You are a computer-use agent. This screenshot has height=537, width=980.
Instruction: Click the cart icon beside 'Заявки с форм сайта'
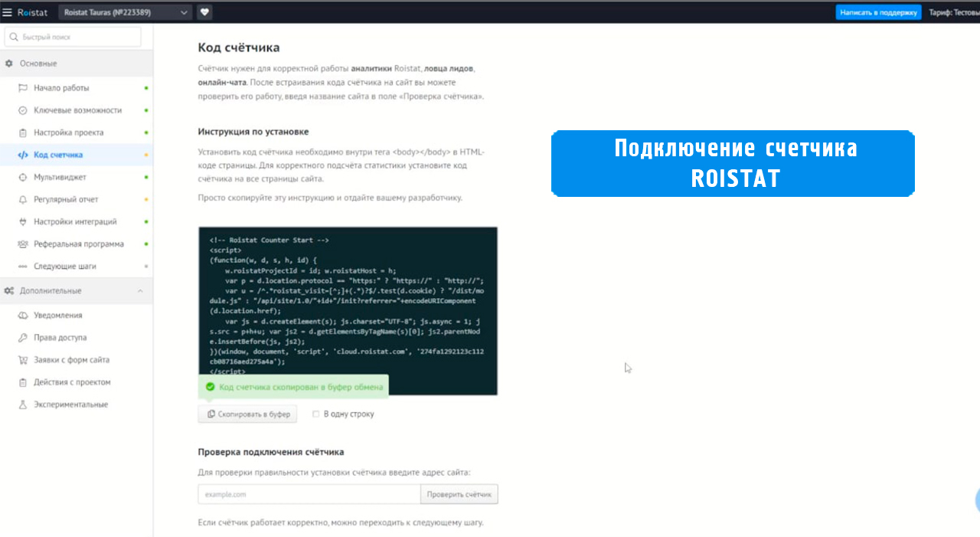pos(23,359)
